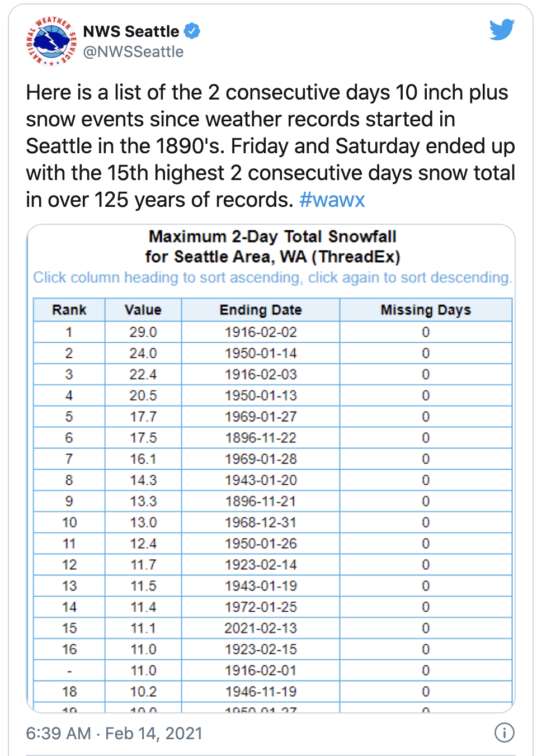This screenshot has width=537, height=756.
Task: Click the tweet info icon
Action: pos(504,733)
